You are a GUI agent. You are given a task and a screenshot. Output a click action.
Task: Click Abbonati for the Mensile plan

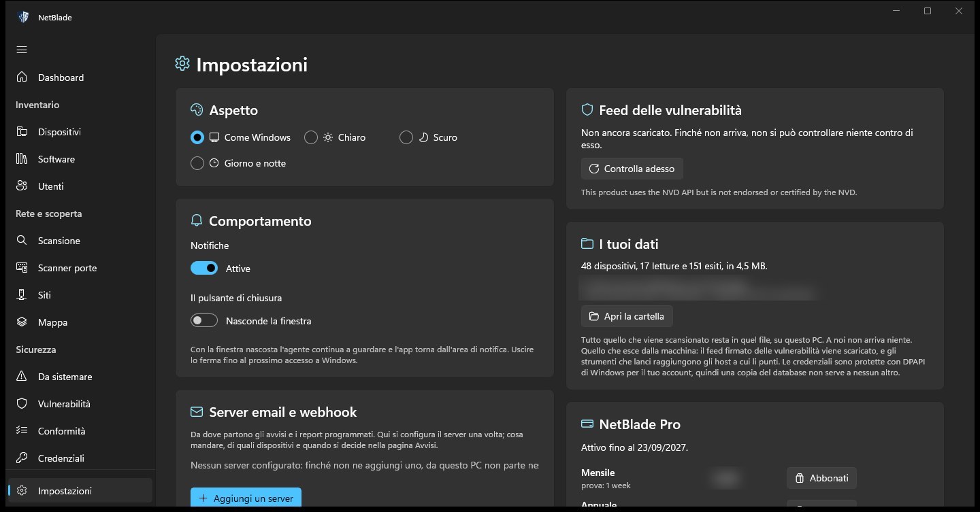click(x=821, y=478)
